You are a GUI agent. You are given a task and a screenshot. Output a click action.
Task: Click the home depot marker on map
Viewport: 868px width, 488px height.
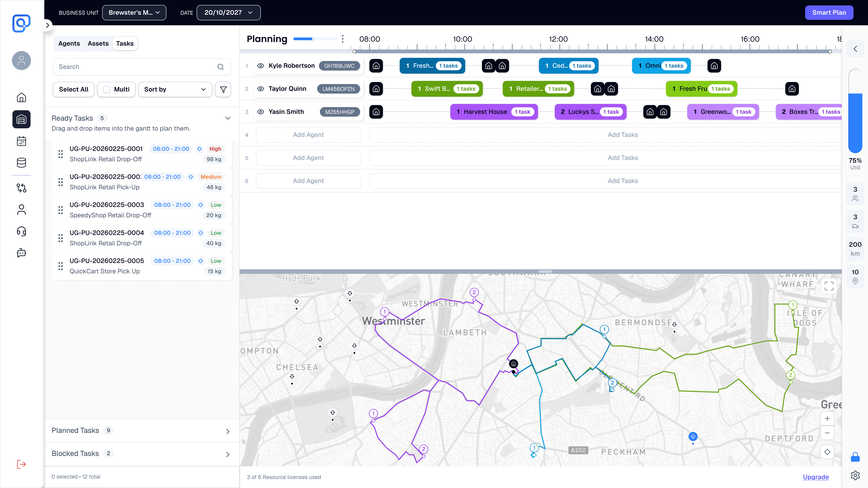(514, 364)
